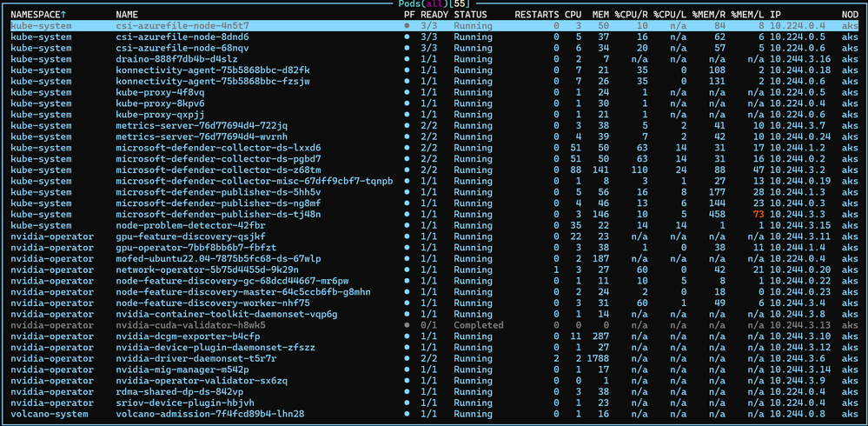Select pod microsoft-defender-publisher-ds-ng8mf
The height and width of the screenshot is (426, 868).
[x=434, y=203]
